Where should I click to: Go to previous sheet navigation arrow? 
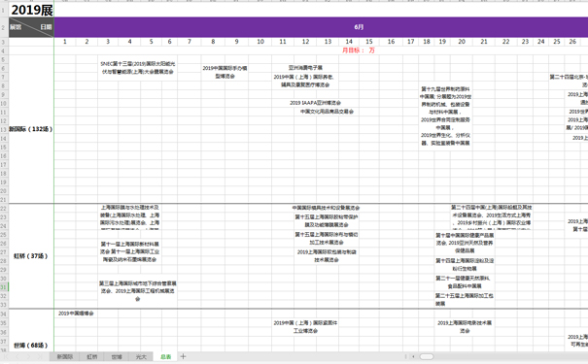(x=17, y=357)
